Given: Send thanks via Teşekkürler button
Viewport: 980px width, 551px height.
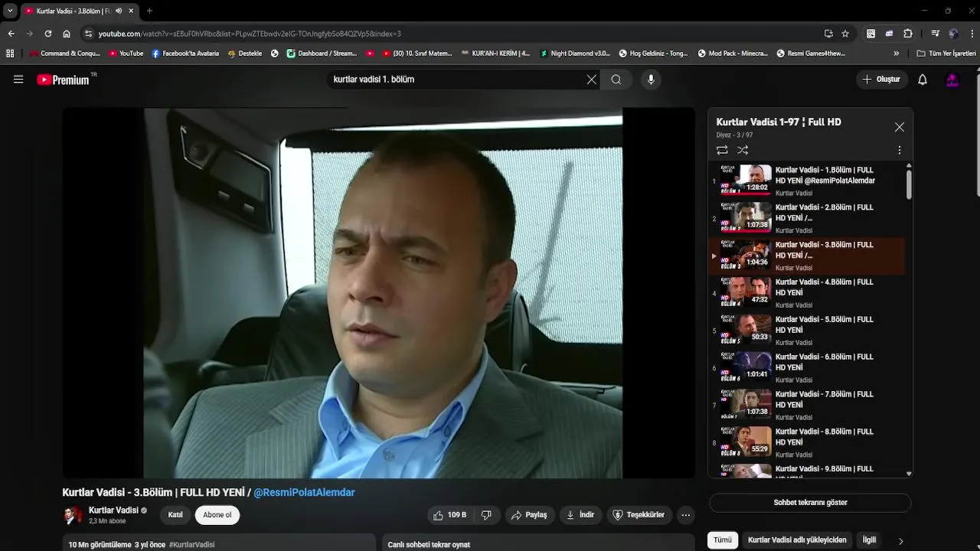Looking at the screenshot, I should 639,515.
